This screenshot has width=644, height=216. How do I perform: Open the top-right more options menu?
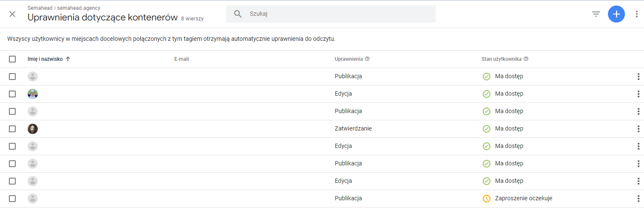[636, 14]
